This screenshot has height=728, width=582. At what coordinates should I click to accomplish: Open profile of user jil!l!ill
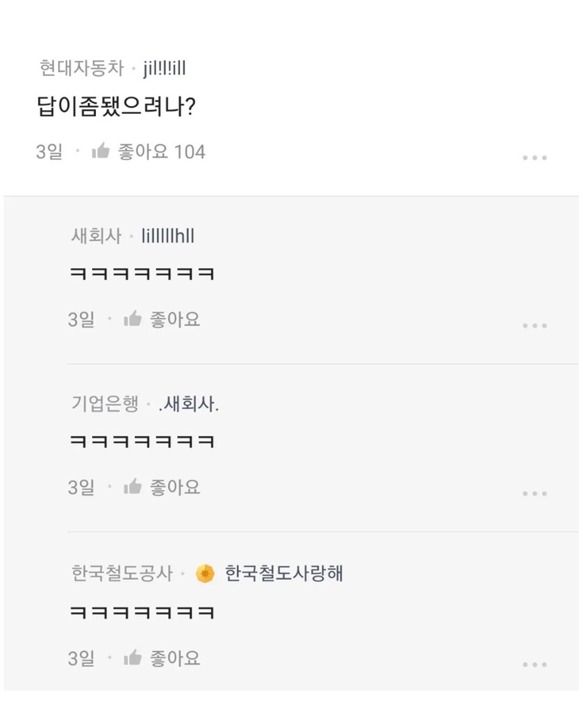coord(164,68)
